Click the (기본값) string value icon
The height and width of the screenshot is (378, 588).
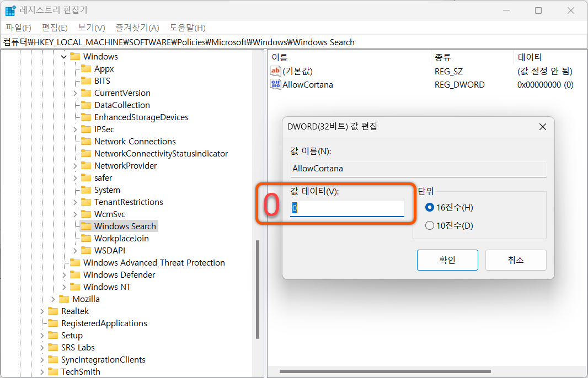[x=276, y=71]
